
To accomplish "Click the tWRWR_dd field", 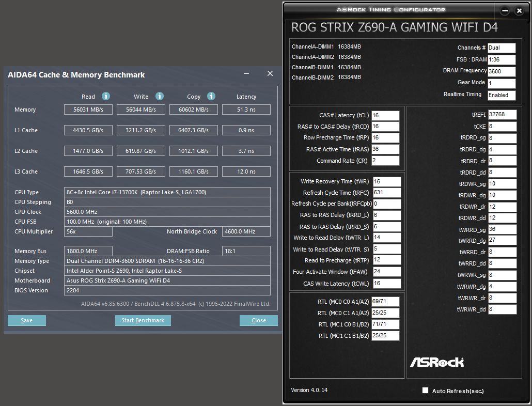I will (x=503, y=309).
